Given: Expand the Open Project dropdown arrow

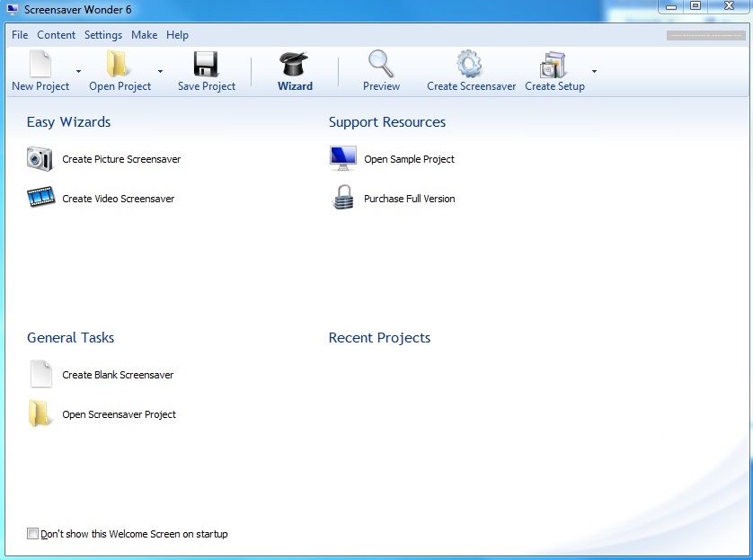Looking at the screenshot, I should [160, 71].
